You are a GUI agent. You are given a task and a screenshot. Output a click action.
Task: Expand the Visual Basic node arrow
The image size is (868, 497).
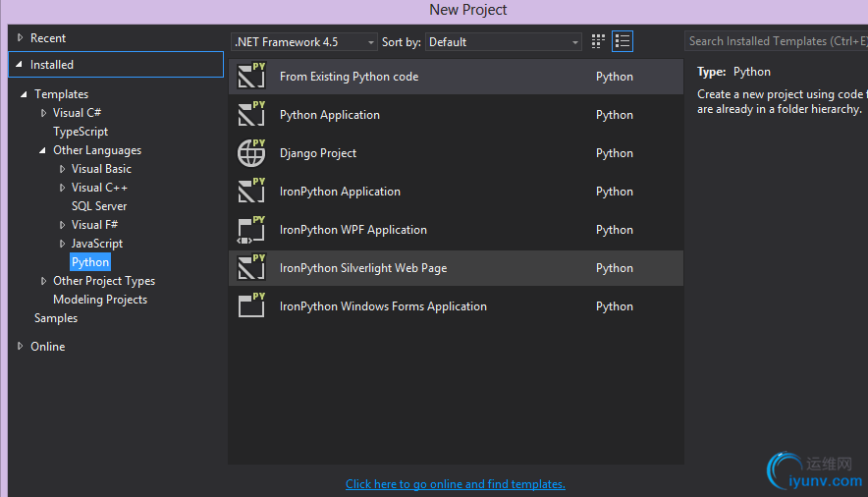(62, 169)
